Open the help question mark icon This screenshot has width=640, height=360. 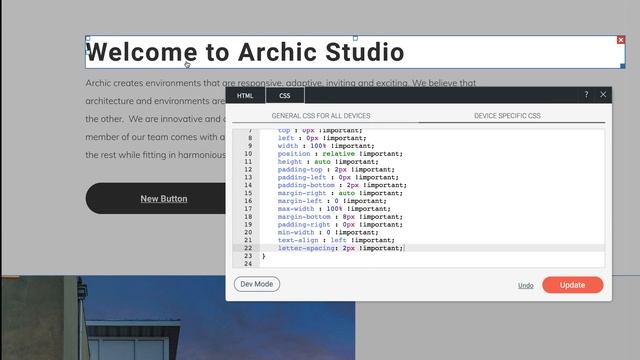point(586,95)
